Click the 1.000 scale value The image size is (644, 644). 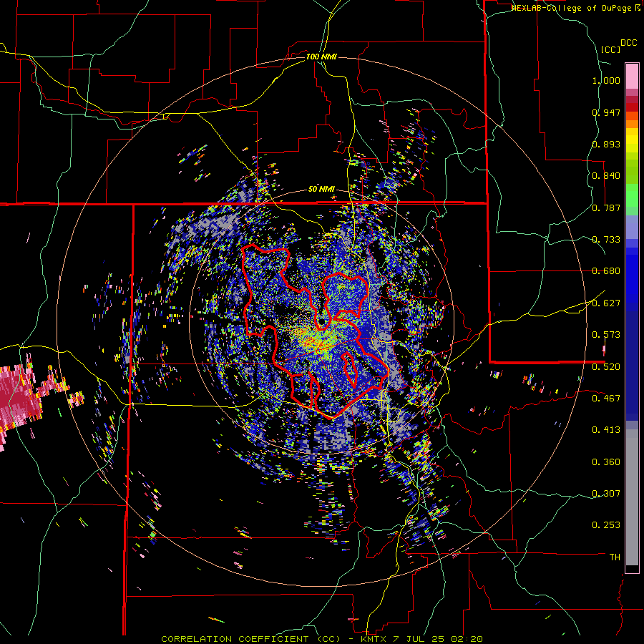click(x=606, y=80)
